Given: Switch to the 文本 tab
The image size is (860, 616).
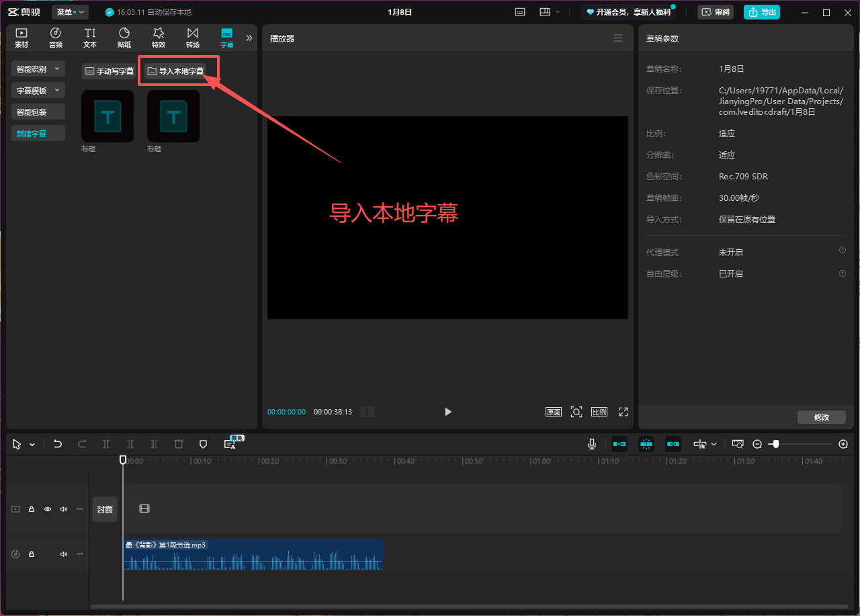Looking at the screenshot, I should coord(90,38).
